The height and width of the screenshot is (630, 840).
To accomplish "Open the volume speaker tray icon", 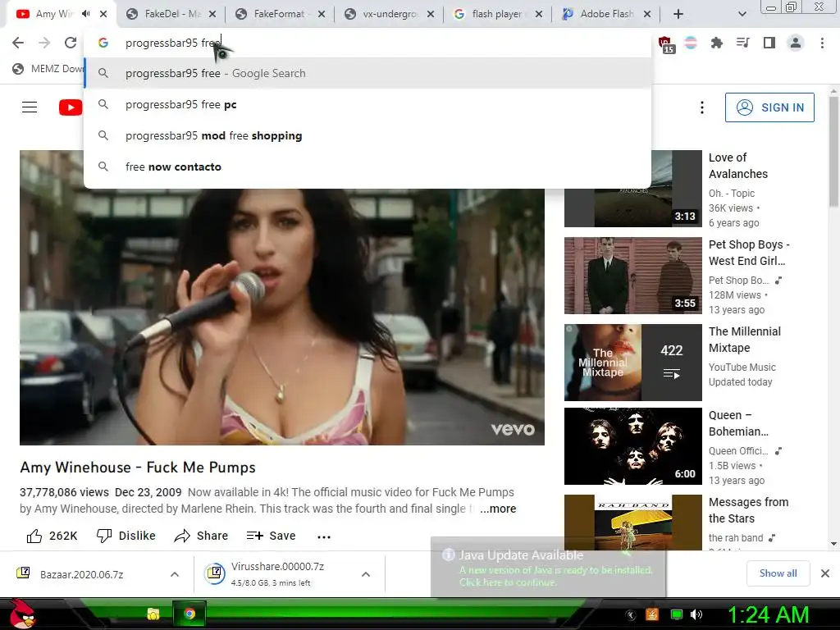I will coord(696,614).
